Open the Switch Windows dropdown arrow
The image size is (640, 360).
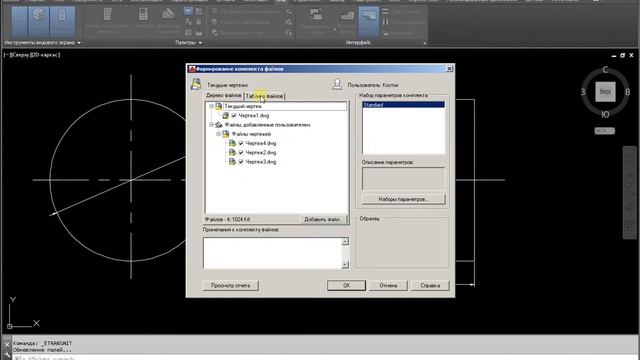point(334,29)
